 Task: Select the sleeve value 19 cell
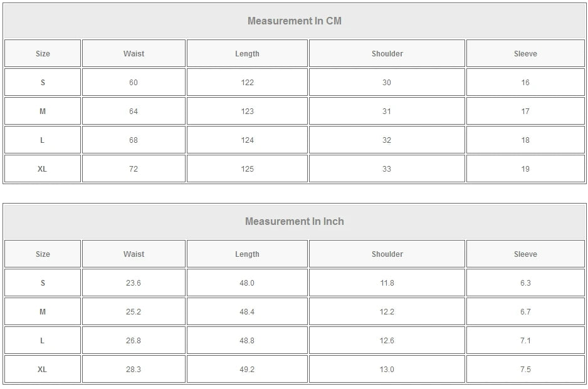pyautogui.click(x=525, y=169)
